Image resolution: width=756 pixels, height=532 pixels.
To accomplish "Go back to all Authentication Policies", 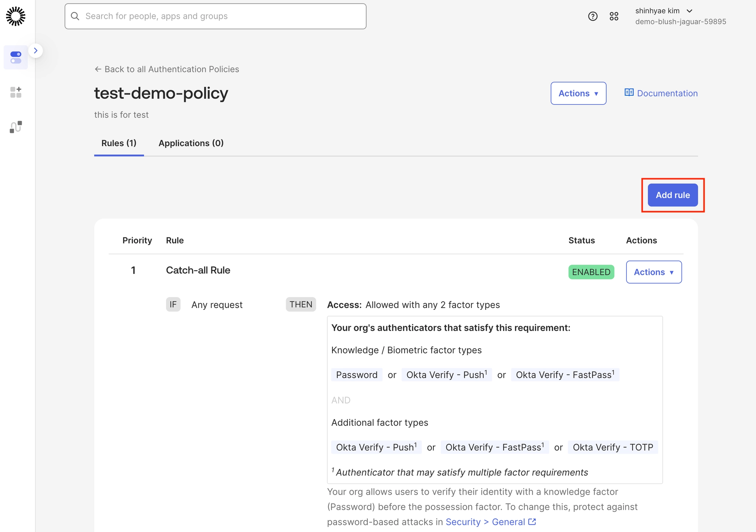I will pyautogui.click(x=167, y=69).
